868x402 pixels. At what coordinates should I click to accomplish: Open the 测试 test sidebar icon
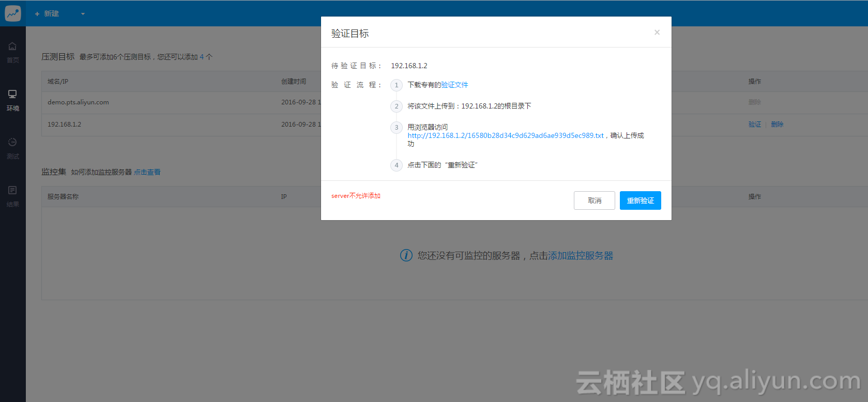click(12, 149)
